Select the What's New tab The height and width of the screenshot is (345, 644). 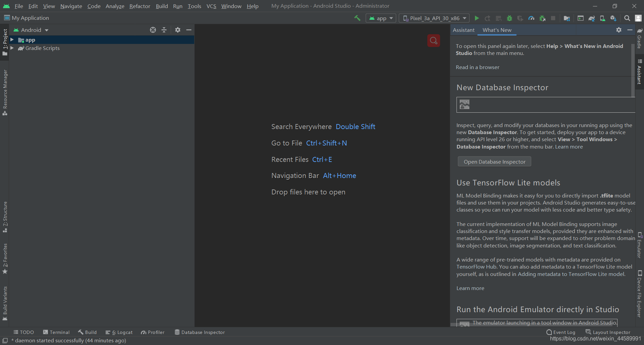pyautogui.click(x=497, y=30)
